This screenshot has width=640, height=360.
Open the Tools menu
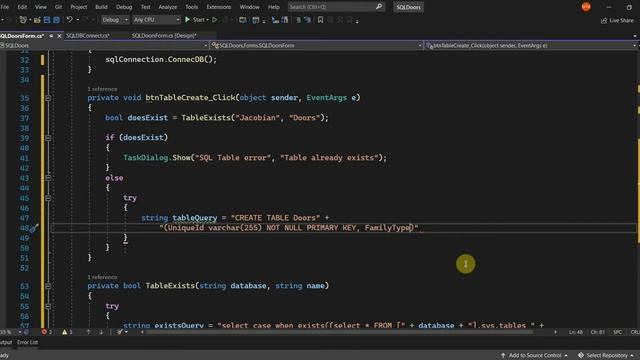191,7
